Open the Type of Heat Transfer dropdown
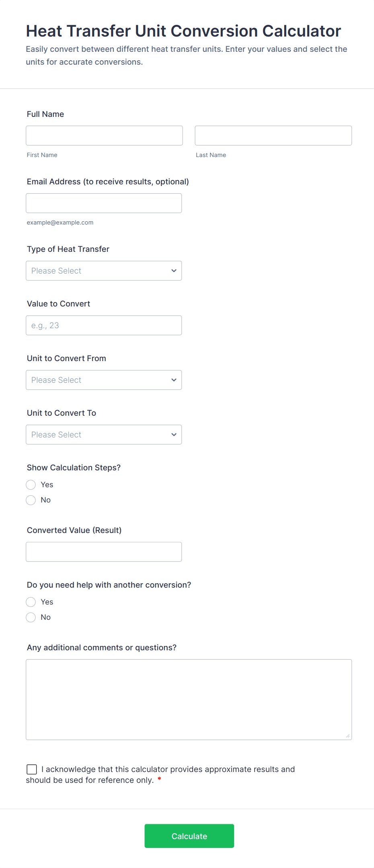374x868 pixels. tap(104, 271)
